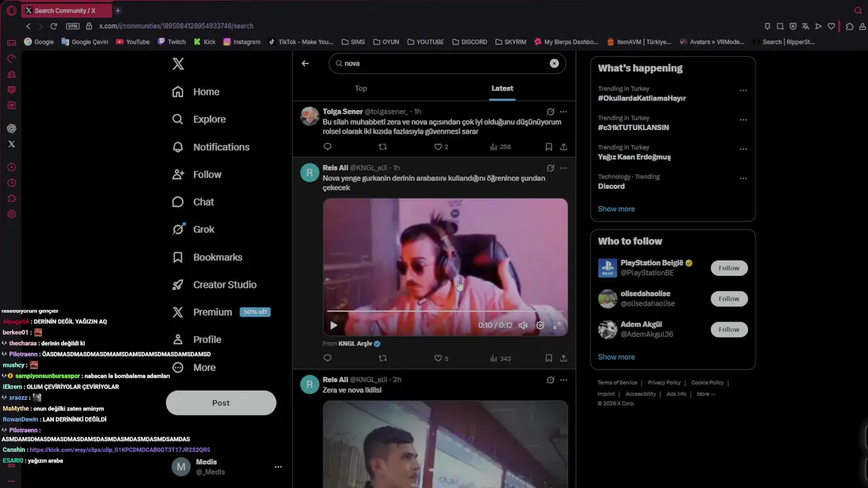Viewport: 868px width, 488px height.
Task: Open Bookmarks in the sidebar
Action: point(208,258)
